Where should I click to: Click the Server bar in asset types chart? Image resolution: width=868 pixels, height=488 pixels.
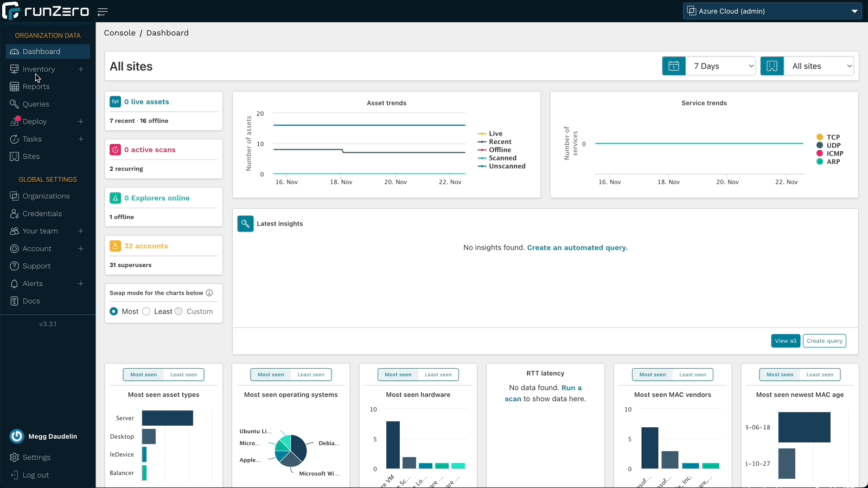coord(167,418)
